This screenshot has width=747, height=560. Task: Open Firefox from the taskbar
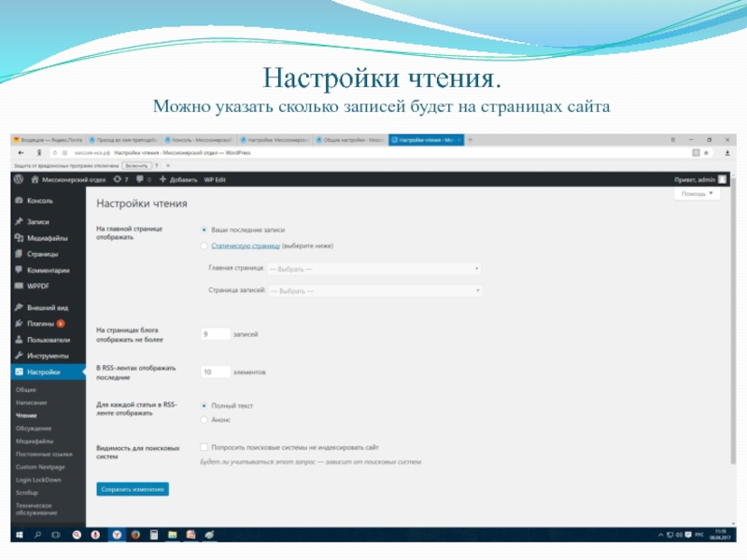(x=135, y=535)
